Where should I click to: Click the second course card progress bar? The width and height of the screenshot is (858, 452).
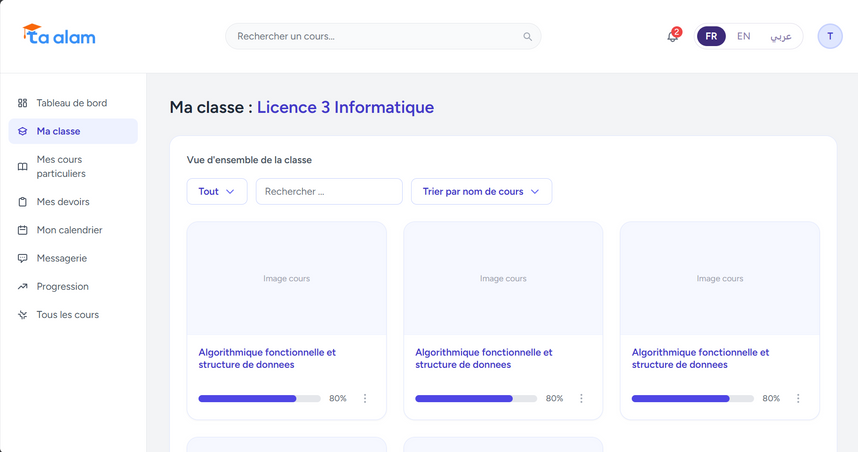point(476,399)
